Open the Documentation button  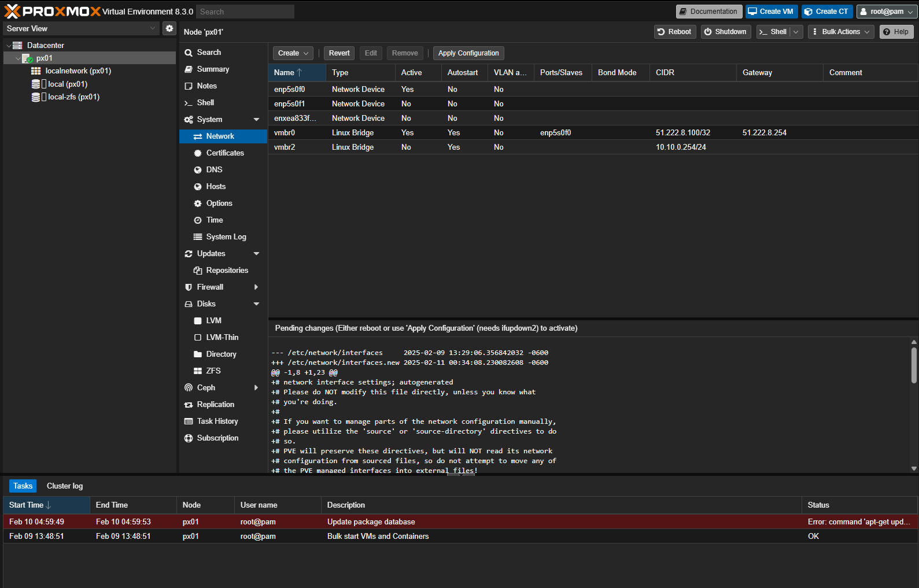coord(709,12)
